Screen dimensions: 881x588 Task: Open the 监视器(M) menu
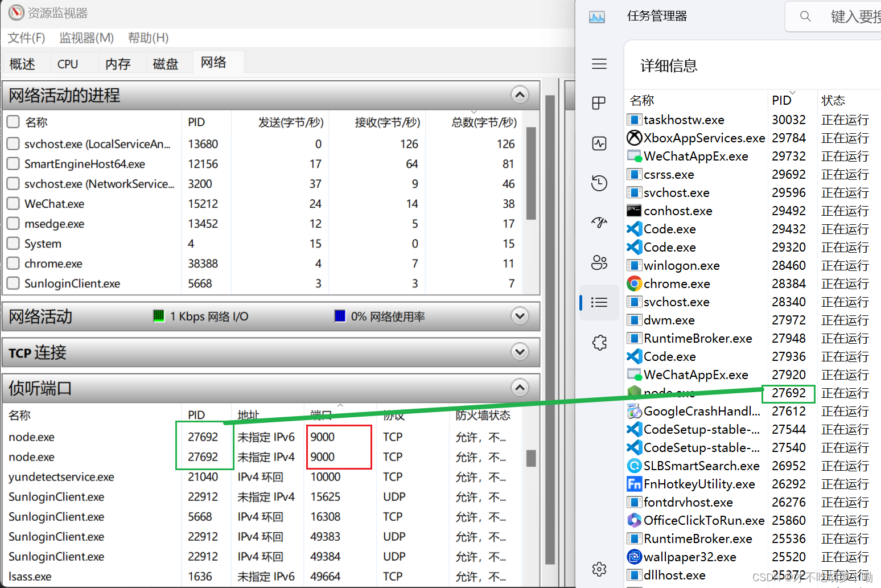pyautogui.click(x=86, y=38)
